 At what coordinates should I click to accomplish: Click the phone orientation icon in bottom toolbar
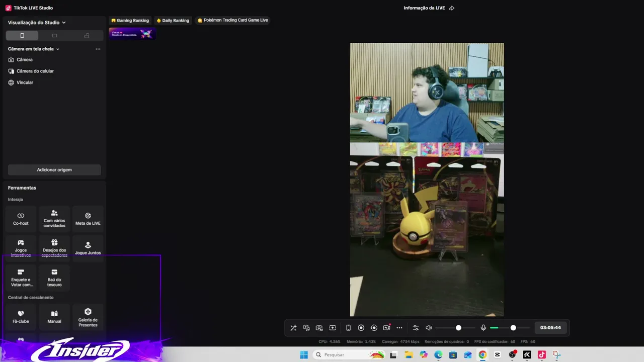point(348,328)
